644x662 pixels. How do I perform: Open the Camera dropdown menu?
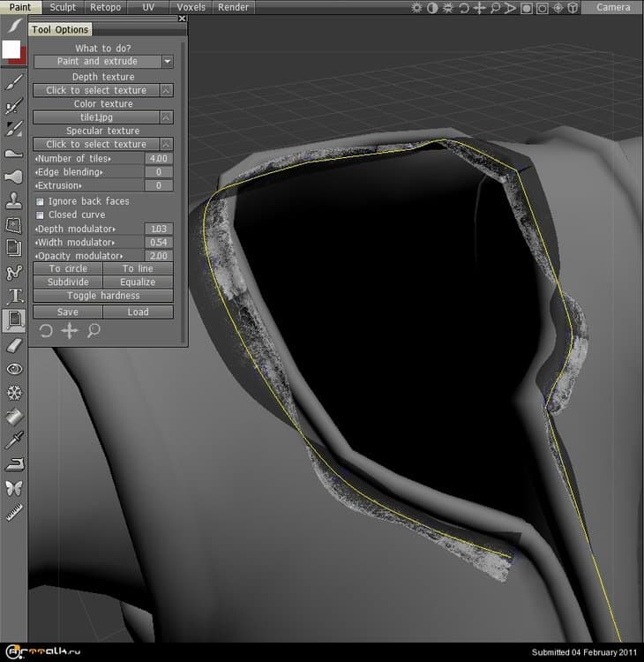tap(612, 7)
